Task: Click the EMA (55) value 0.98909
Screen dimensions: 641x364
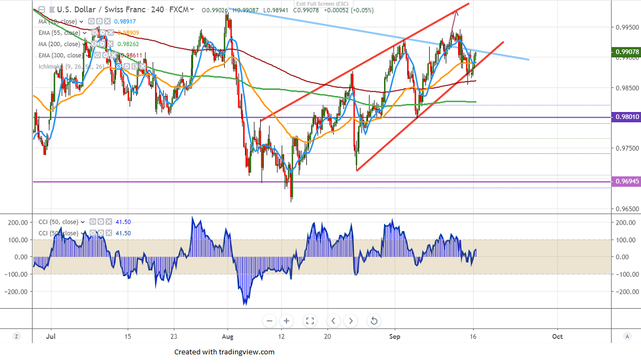Action: (x=128, y=33)
